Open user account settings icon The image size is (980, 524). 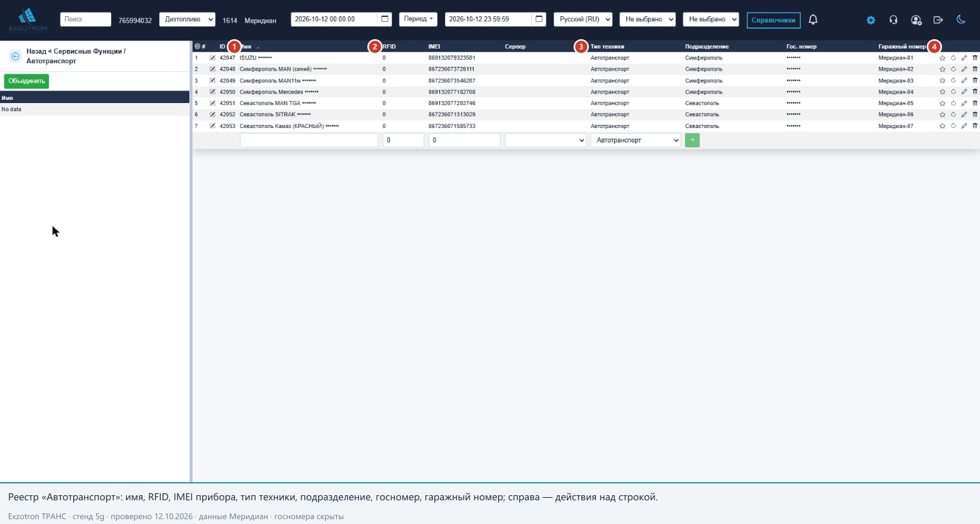(x=916, y=20)
